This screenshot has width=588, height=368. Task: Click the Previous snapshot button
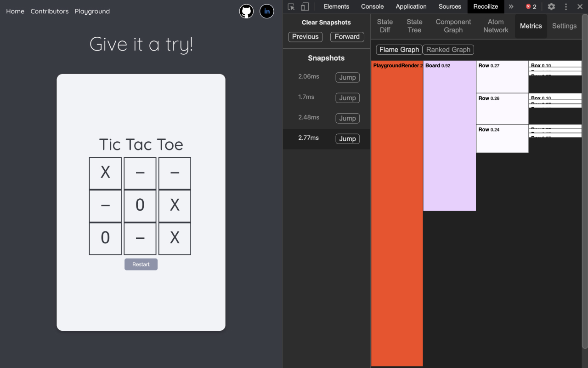tap(305, 37)
